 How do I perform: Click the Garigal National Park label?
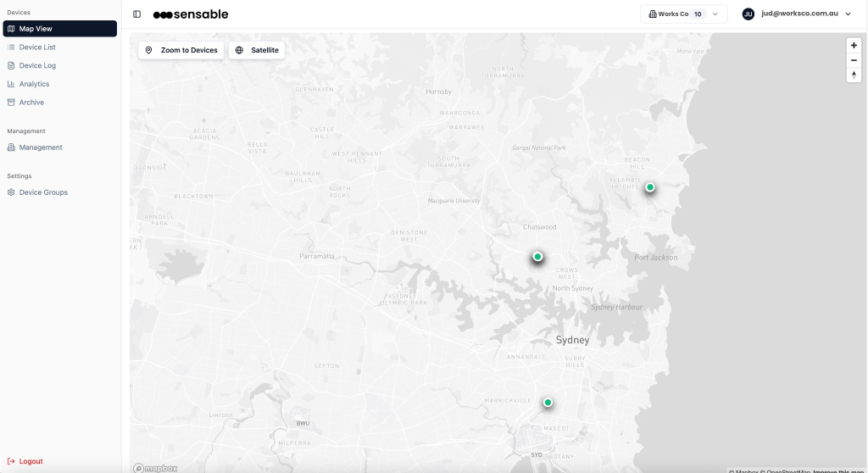[539, 147]
